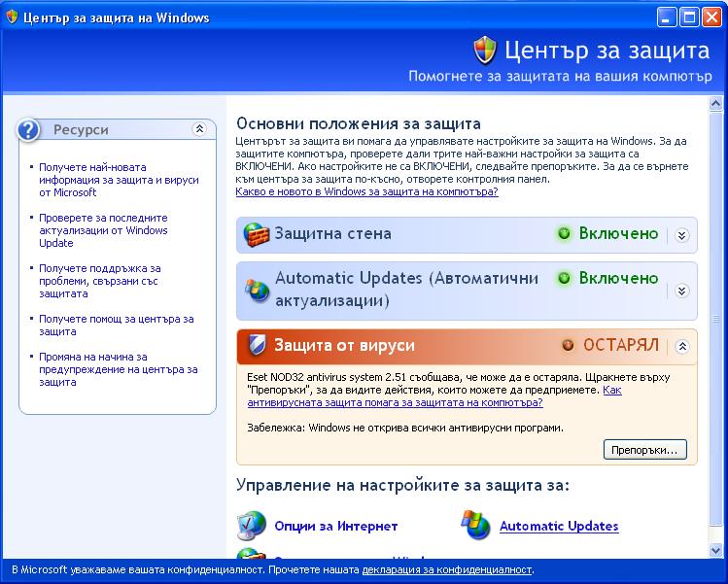Click Включено status for Automatic Updates
728x584 pixels.
click(x=618, y=278)
